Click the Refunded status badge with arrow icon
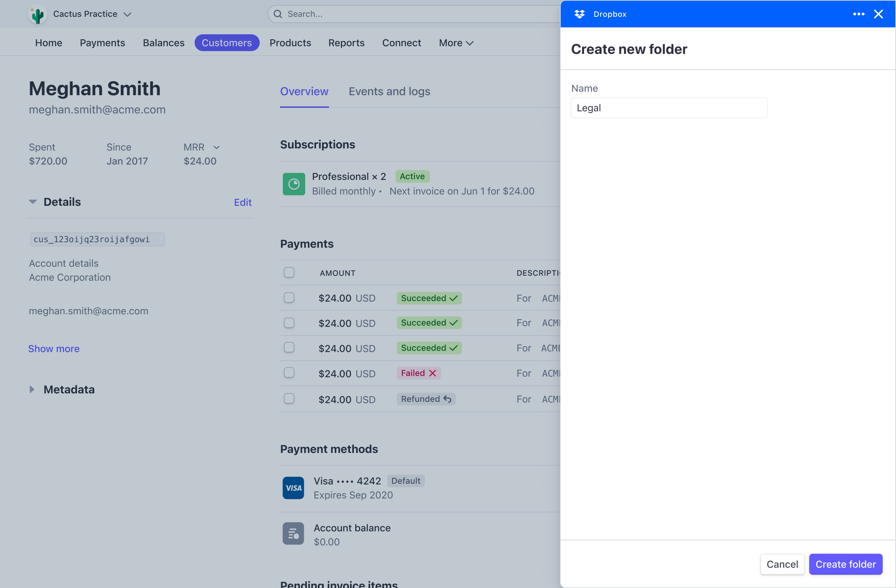 (426, 399)
